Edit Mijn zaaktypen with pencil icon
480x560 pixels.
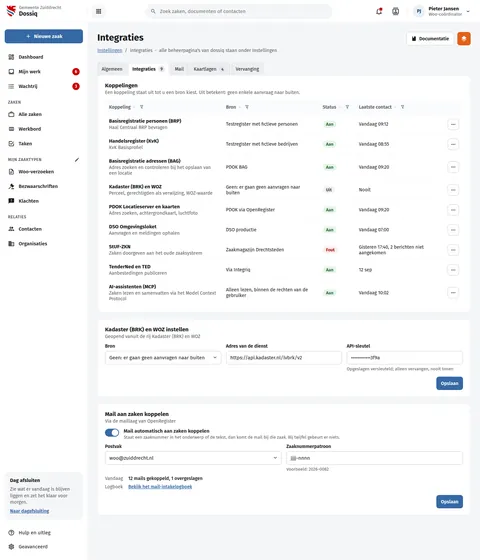pyautogui.click(x=77, y=160)
